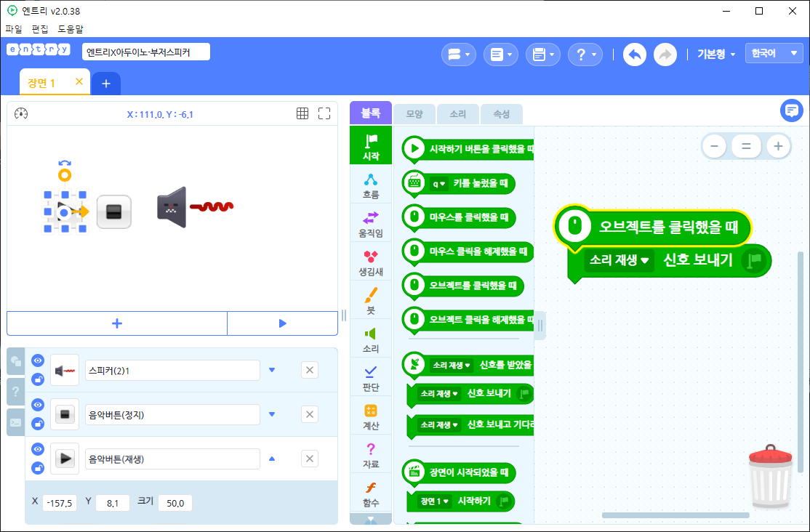Delete the 음악버튼(재생) object
The image size is (810, 532).
[x=310, y=459]
